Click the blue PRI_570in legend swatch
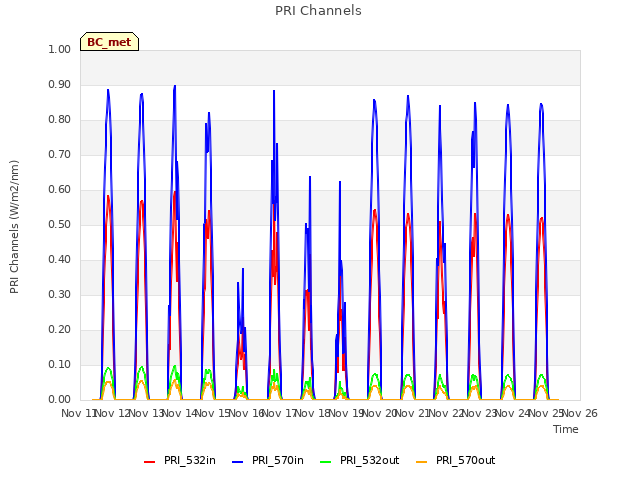The height and width of the screenshot is (480, 640). tap(238, 461)
